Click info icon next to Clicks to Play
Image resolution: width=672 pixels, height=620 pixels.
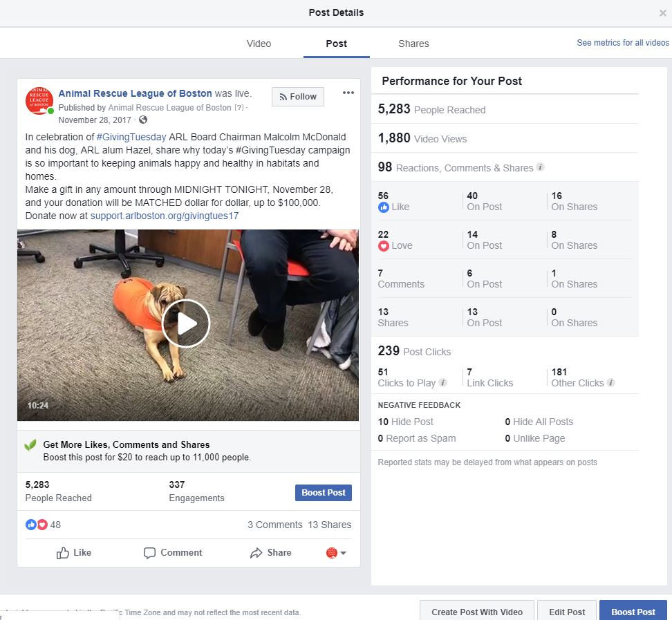coord(443,383)
